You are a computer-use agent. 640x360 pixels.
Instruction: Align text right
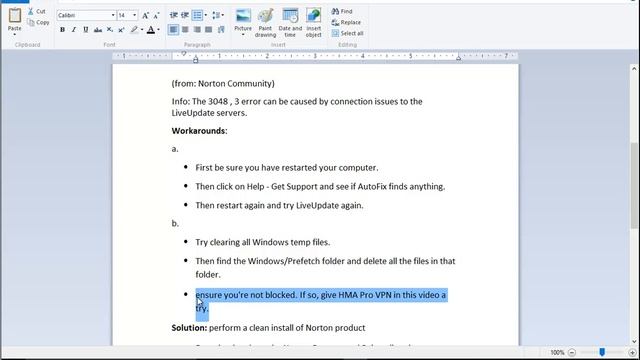point(197,29)
